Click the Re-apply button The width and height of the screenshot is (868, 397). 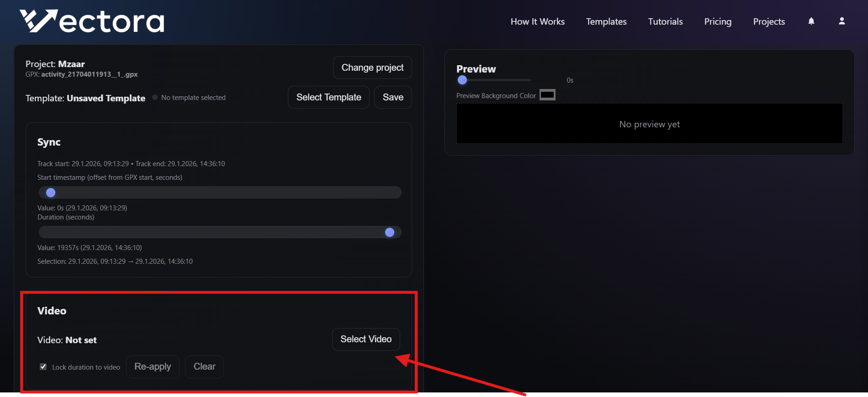pyautogui.click(x=153, y=366)
